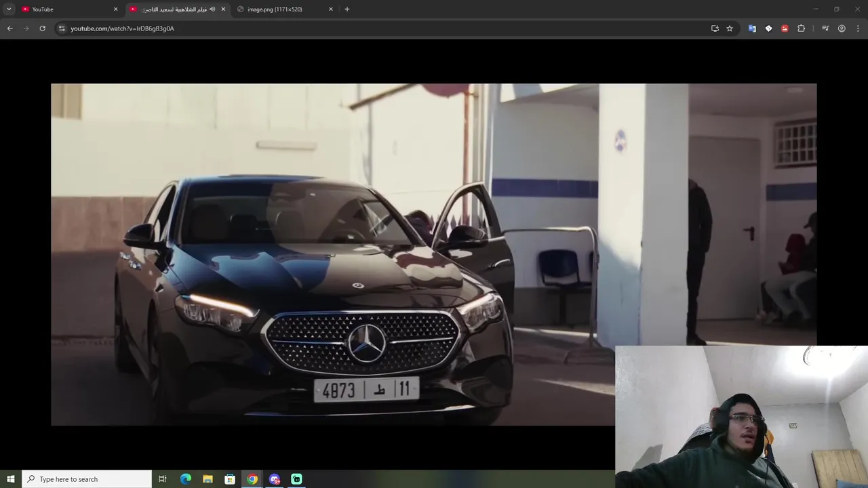
Task: View site information next to the URL
Action: click(x=62, y=28)
